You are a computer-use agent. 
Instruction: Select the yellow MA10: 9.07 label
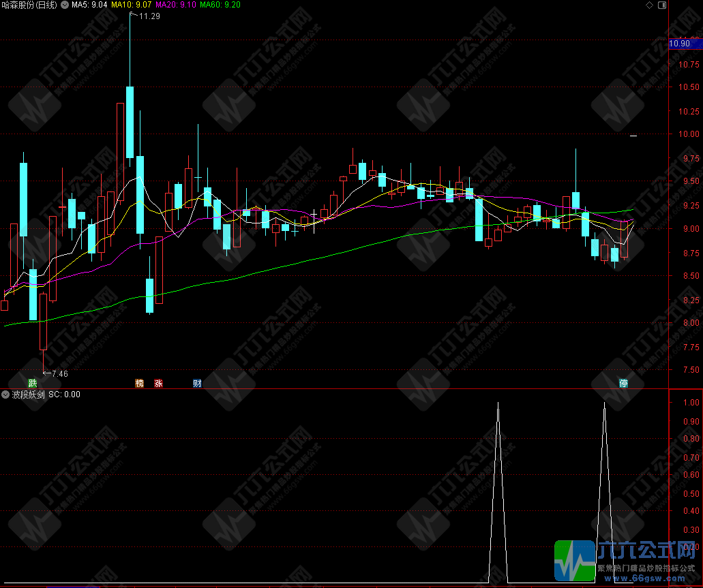pos(132,5)
